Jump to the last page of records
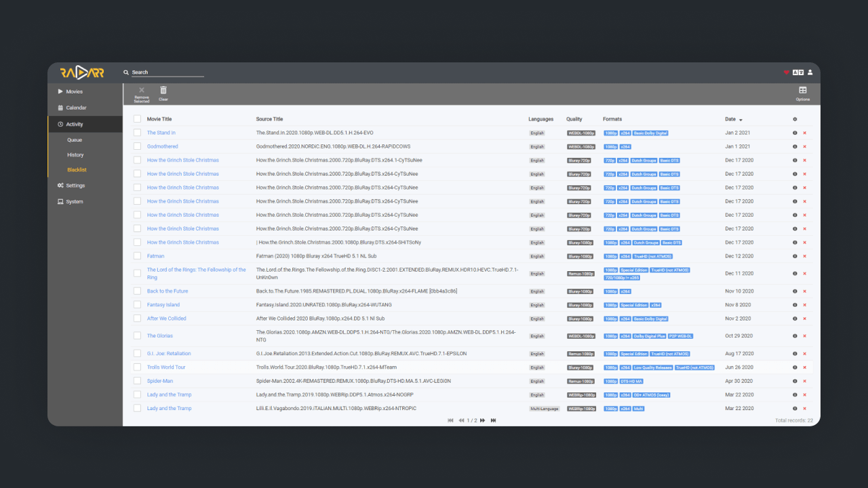868x488 pixels. (x=493, y=420)
